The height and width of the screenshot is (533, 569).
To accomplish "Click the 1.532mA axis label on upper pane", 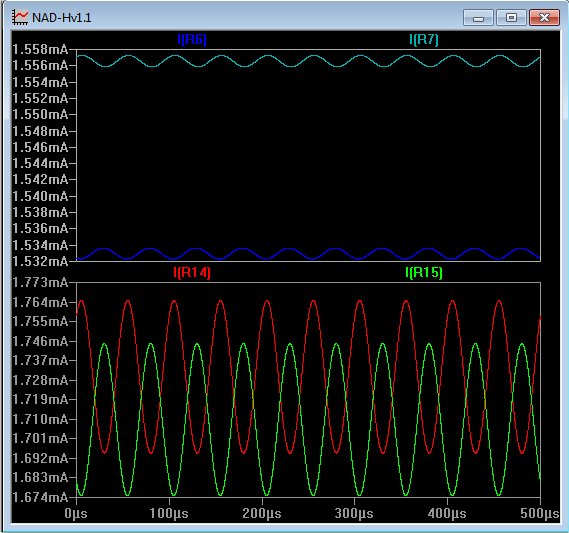I will [40, 261].
